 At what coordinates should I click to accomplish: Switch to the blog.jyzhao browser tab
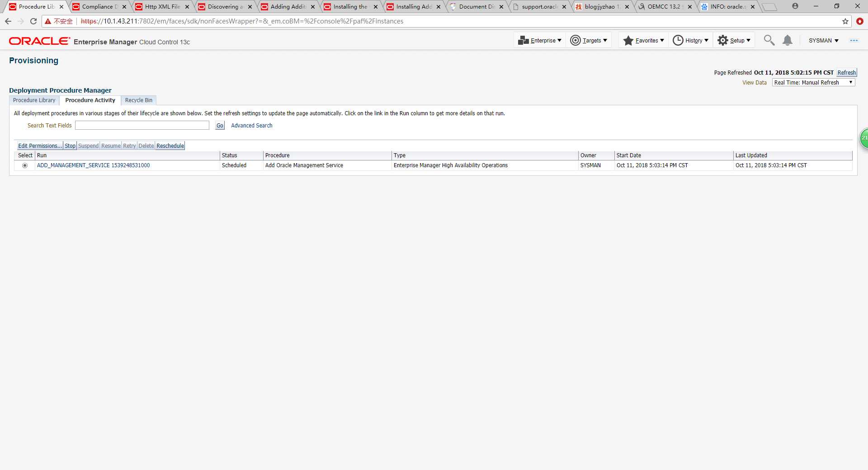[x=601, y=7]
